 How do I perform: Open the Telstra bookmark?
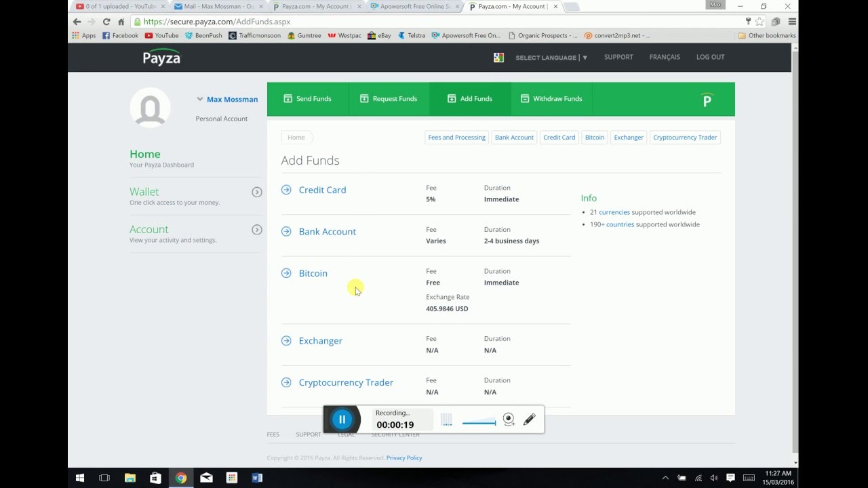coord(412,35)
